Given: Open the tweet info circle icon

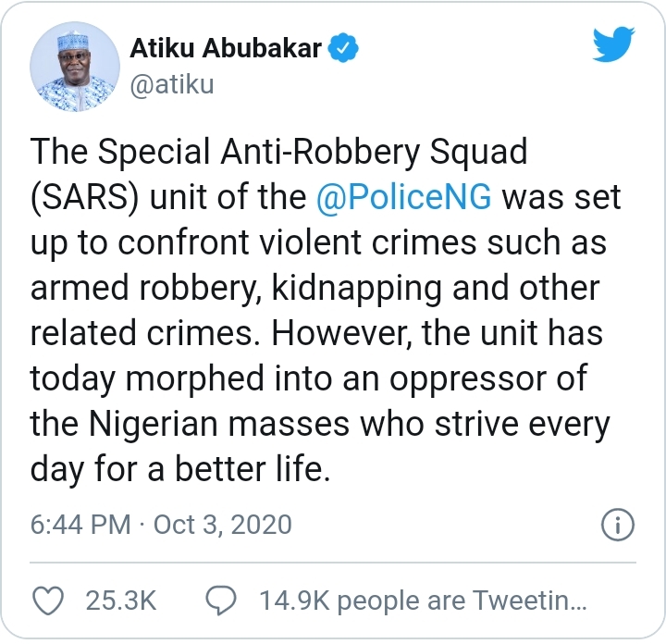Looking at the screenshot, I should click(617, 525).
